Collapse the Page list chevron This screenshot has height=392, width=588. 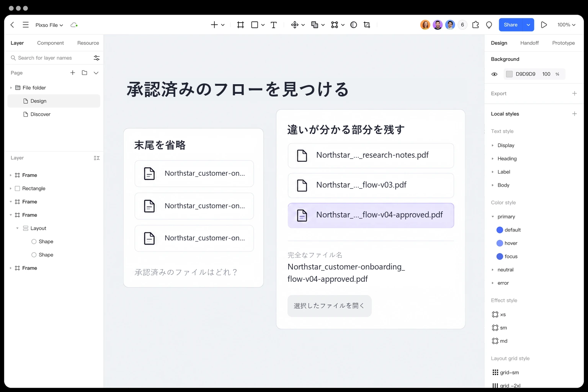pos(96,73)
